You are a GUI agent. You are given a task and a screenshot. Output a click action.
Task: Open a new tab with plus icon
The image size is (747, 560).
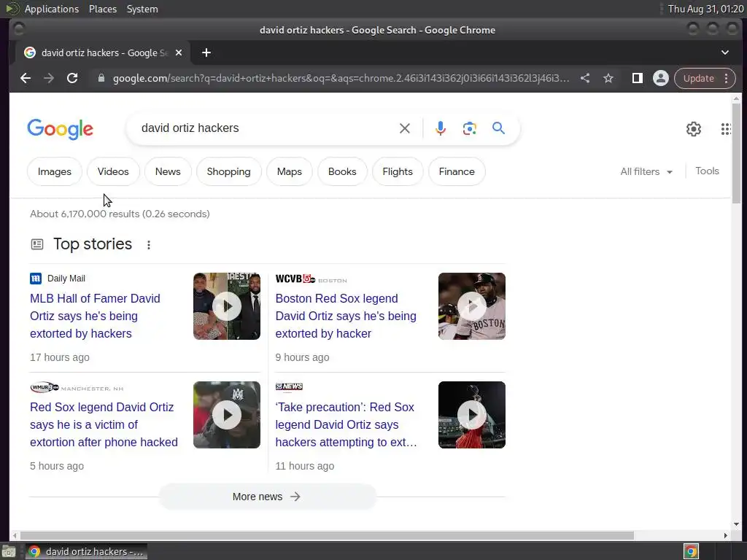coord(206,52)
